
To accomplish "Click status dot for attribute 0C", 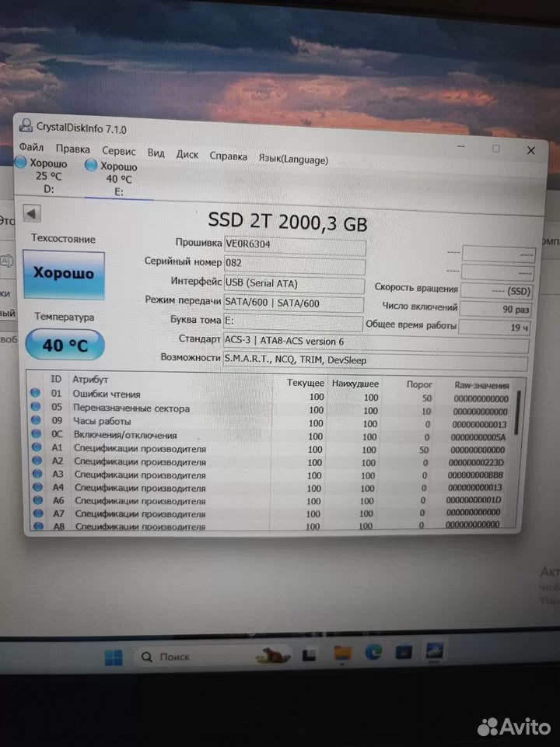I will click(x=37, y=433).
